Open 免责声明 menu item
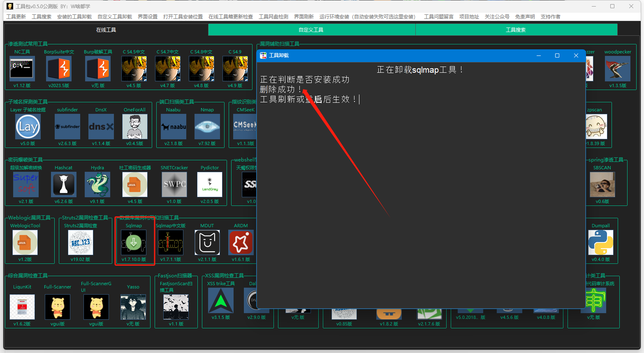 525,17
